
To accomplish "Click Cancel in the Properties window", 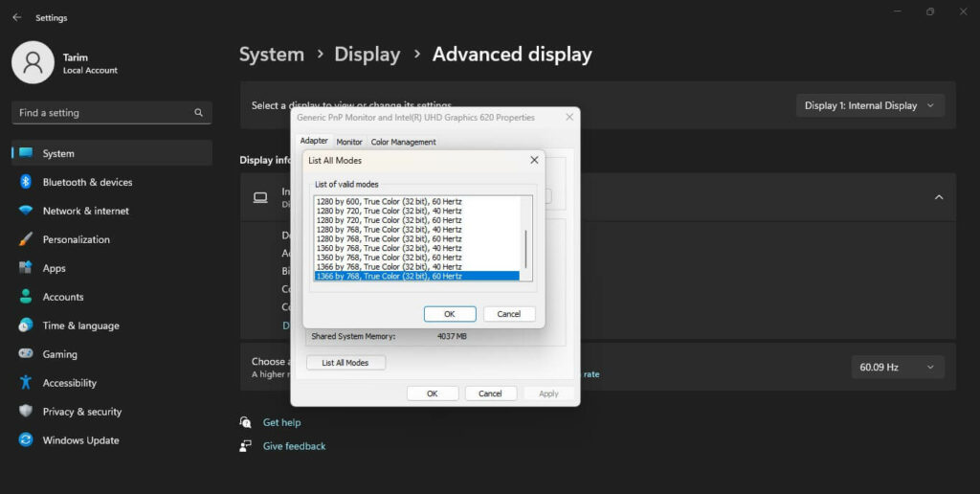I will 490,393.
